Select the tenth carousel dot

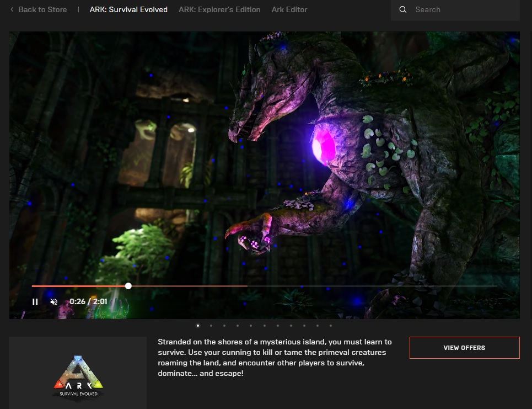(317, 326)
